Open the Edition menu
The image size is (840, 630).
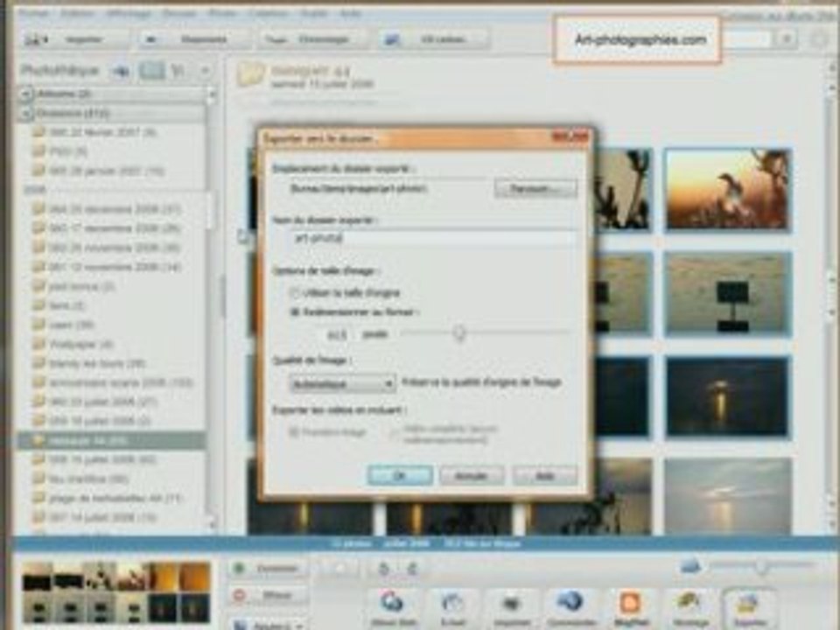78,12
